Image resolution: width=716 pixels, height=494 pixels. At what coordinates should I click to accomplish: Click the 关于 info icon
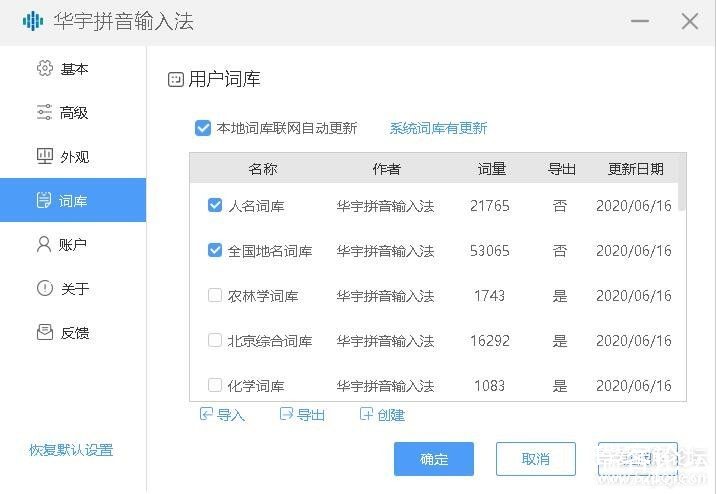(x=44, y=288)
